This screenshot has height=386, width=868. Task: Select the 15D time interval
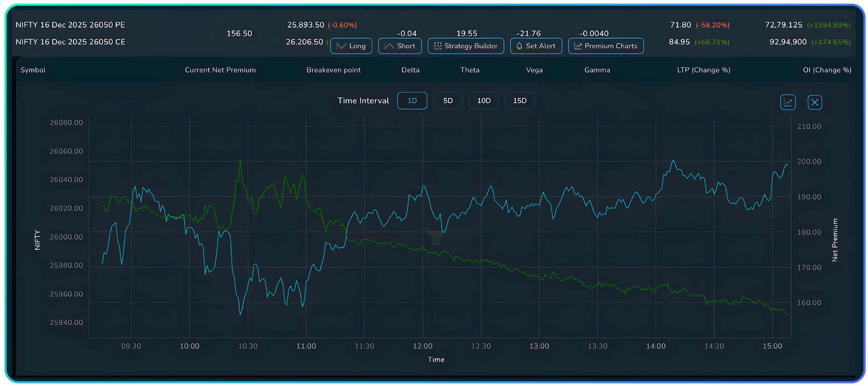click(x=520, y=101)
